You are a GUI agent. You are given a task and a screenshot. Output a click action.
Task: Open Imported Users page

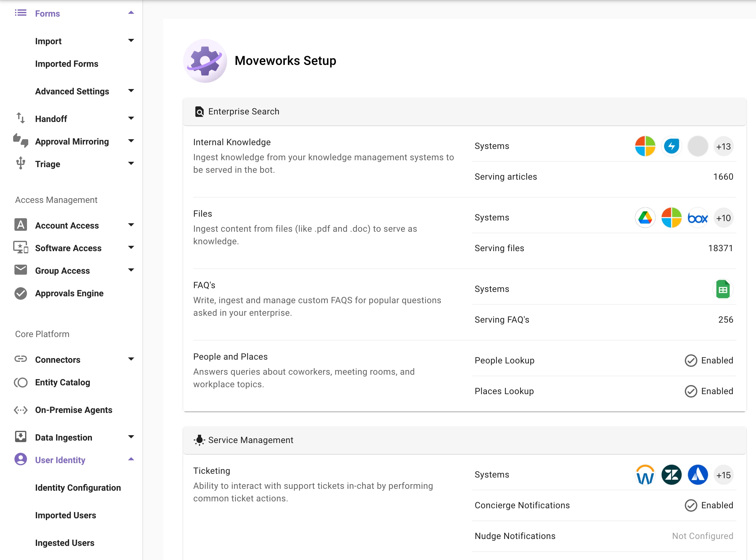coord(66,515)
